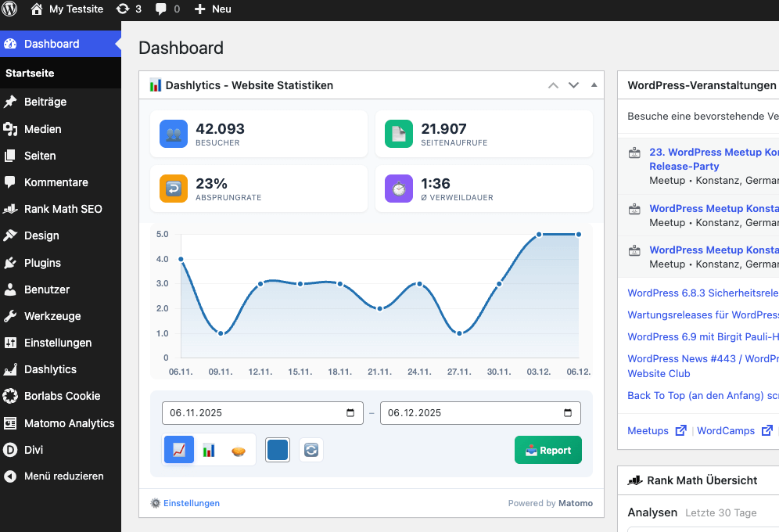Refresh the Dashlytics statistics widget
779x532 pixels.
(x=311, y=450)
